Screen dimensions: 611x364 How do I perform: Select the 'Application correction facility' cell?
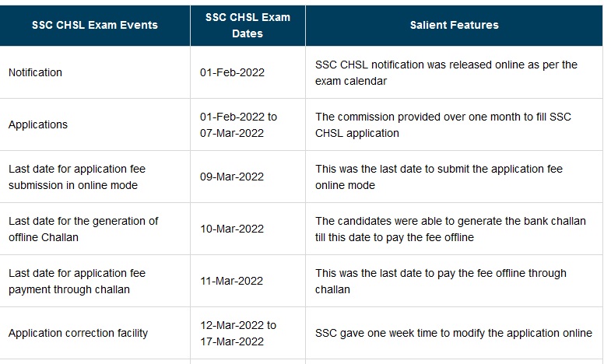click(x=78, y=333)
